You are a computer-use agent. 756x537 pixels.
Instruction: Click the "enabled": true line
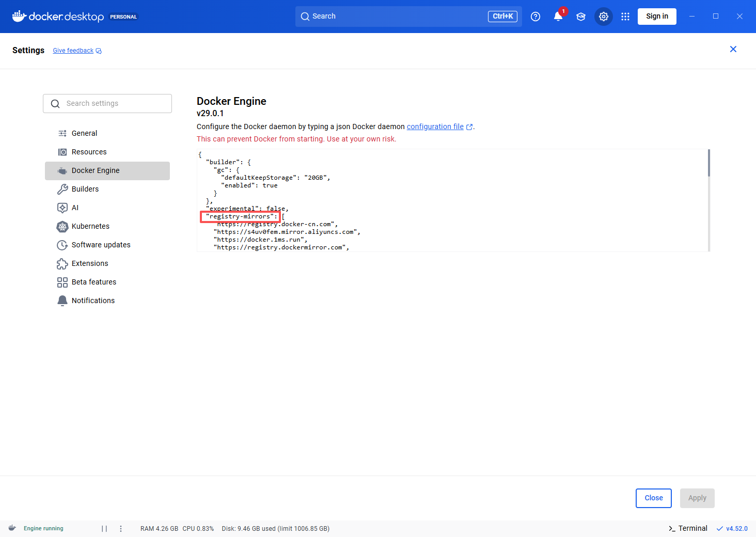point(249,185)
